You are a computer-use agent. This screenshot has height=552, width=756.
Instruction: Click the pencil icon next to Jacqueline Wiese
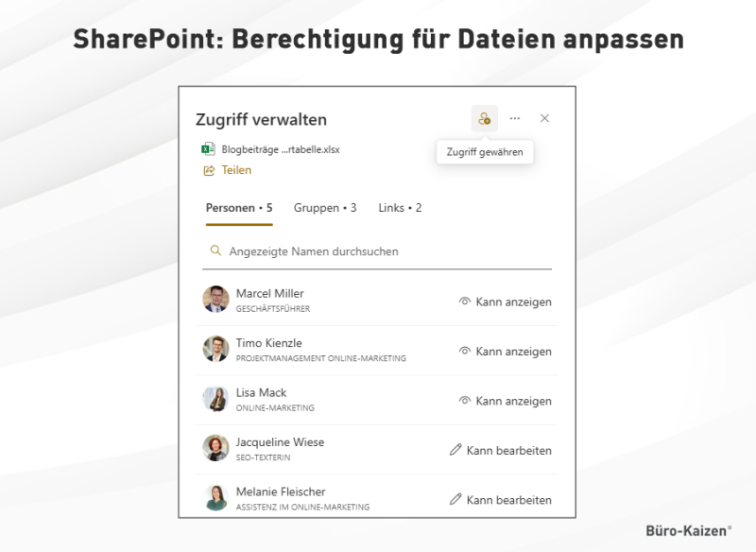point(455,450)
